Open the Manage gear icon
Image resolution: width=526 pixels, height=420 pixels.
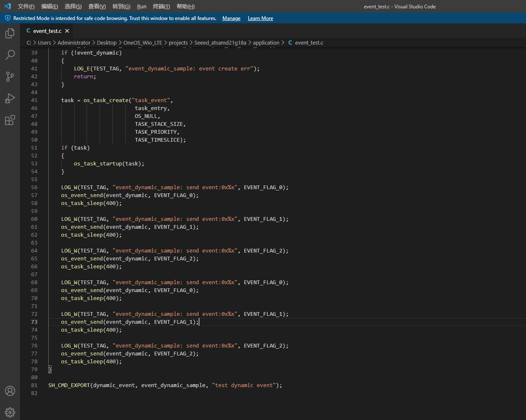[10, 412]
